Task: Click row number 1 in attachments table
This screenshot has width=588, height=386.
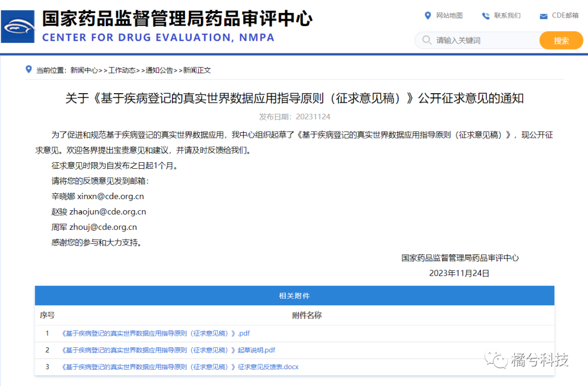Action: click(x=47, y=333)
